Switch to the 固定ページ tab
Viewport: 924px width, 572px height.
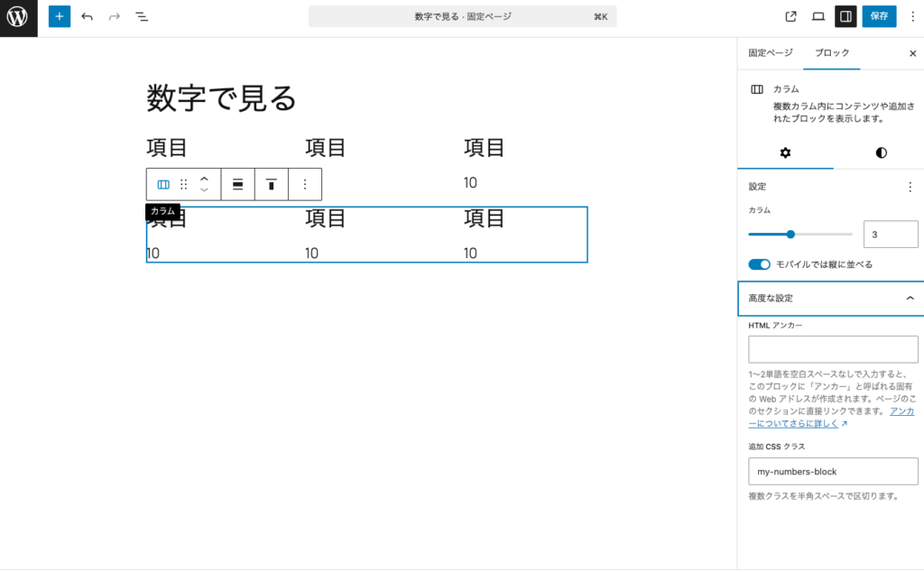(x=770, y=53)
